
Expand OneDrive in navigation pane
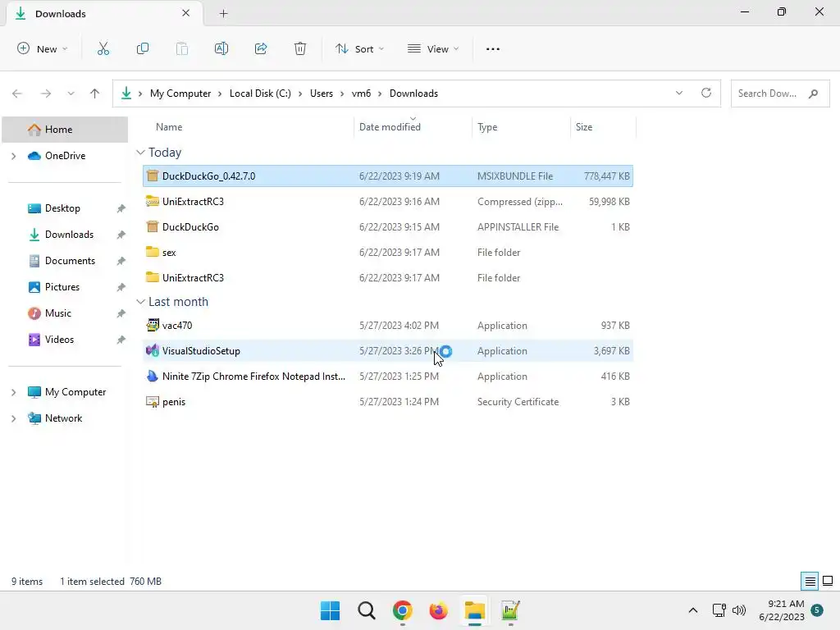click(14, 156)
